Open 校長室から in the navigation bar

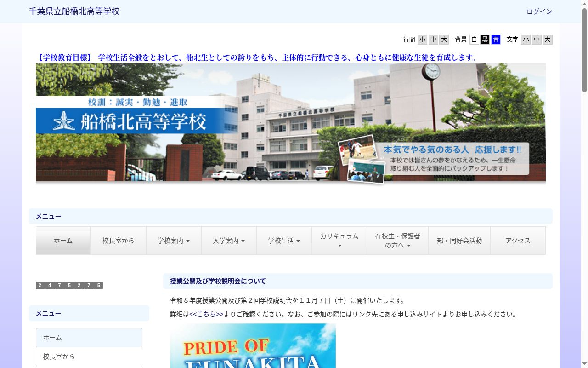tap(119, 241)
